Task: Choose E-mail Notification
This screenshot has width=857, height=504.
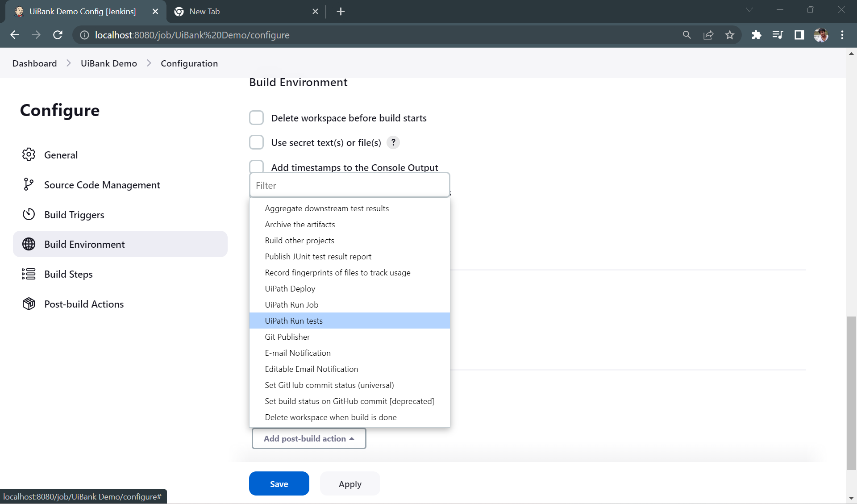Action: (x=349, y=353)
